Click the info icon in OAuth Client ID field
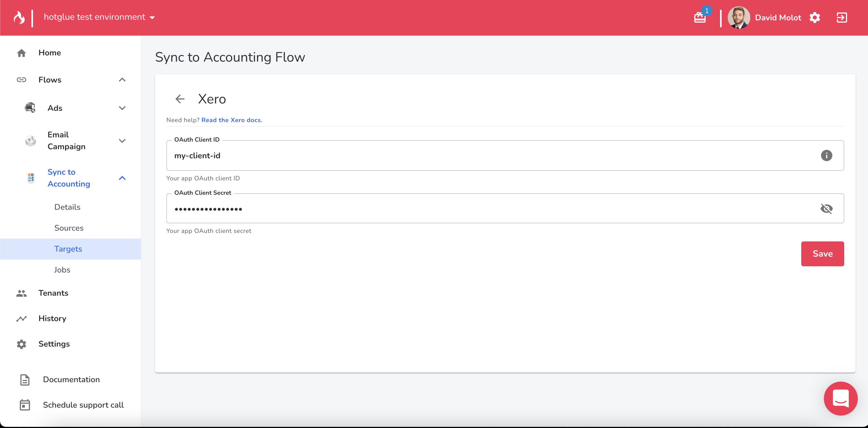The image size is (868, 428). [826, 155]
